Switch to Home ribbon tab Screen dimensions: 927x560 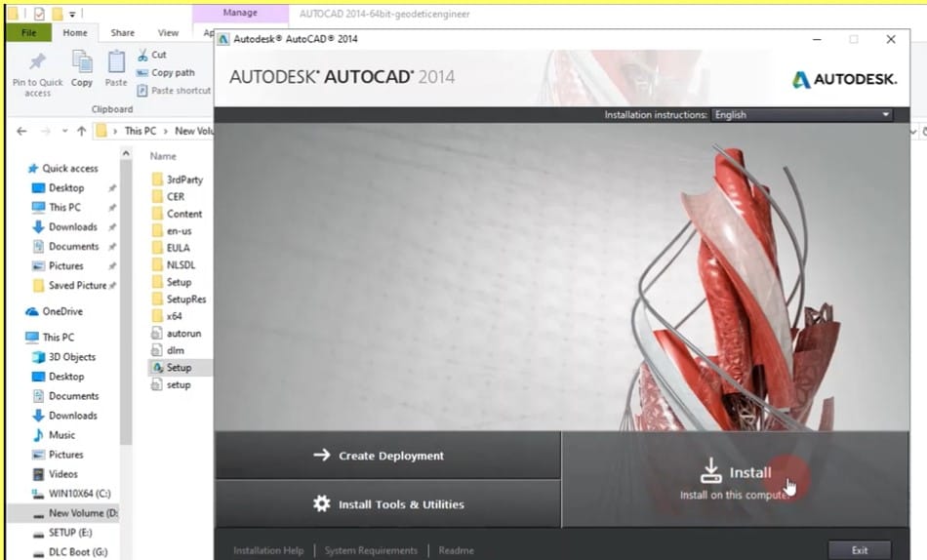pyautogui.click(x=75, y=32)
